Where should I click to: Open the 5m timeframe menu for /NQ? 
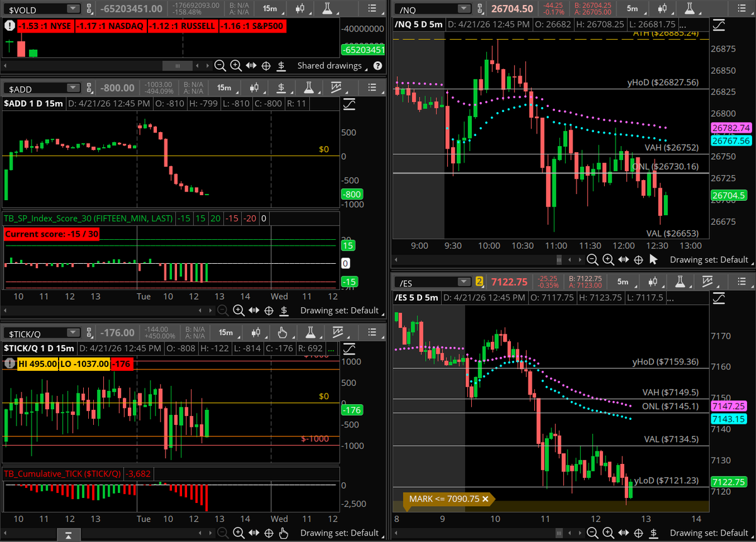[x=632, y=8]
